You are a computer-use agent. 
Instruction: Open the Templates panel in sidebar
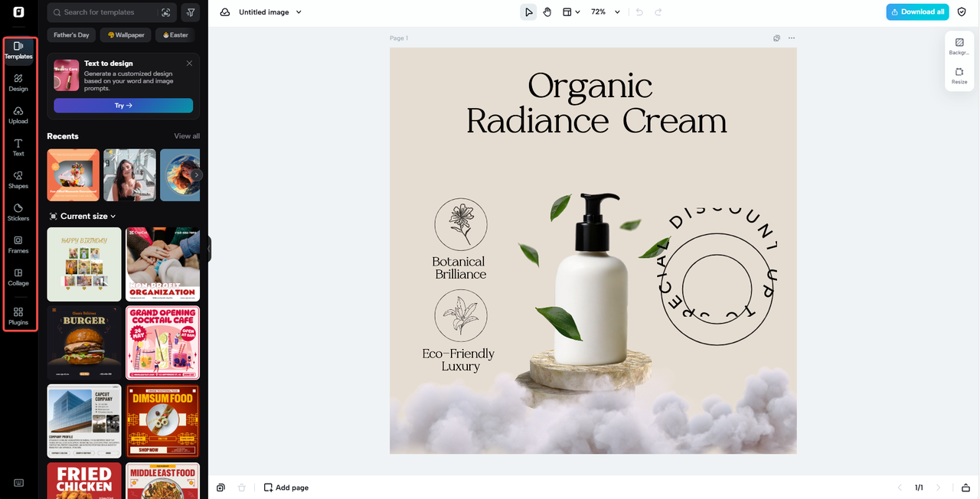tap(18, 51)
